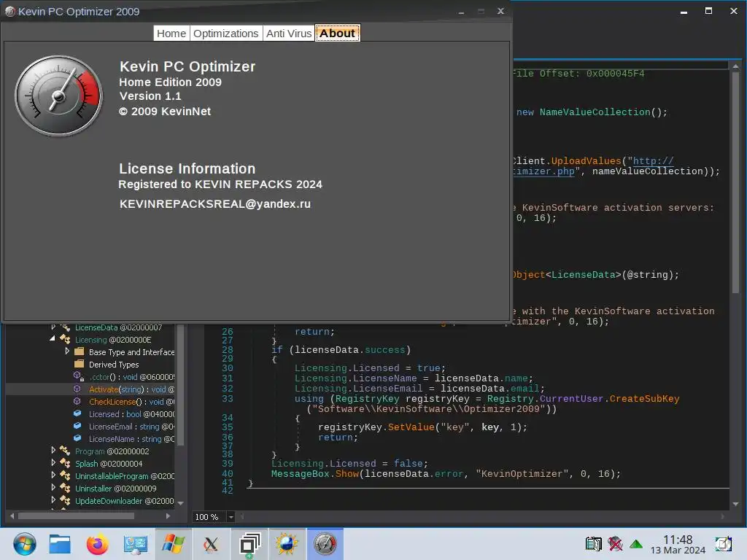This screenshot has height=560, width=747.
Task: Click the Program class icon
Action: pyautogui.click(x=65, y=451)
